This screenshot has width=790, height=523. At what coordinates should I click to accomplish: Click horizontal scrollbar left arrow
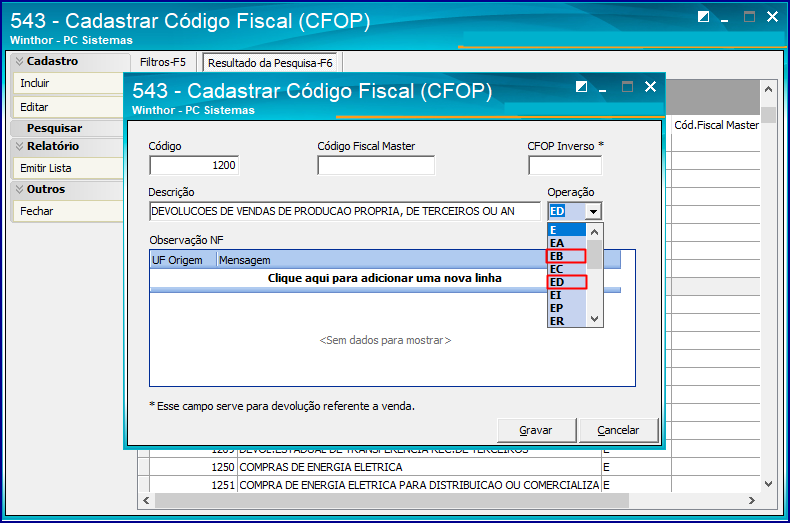[146, 500]
